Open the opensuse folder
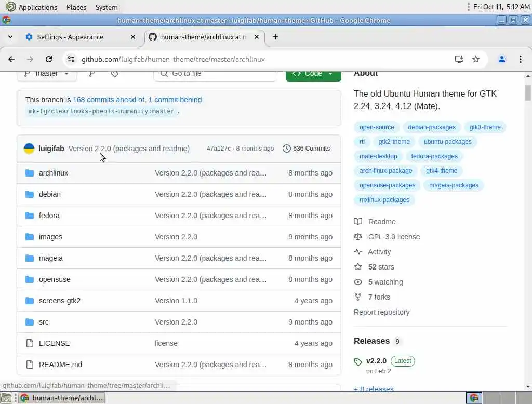 pos(55,279)
